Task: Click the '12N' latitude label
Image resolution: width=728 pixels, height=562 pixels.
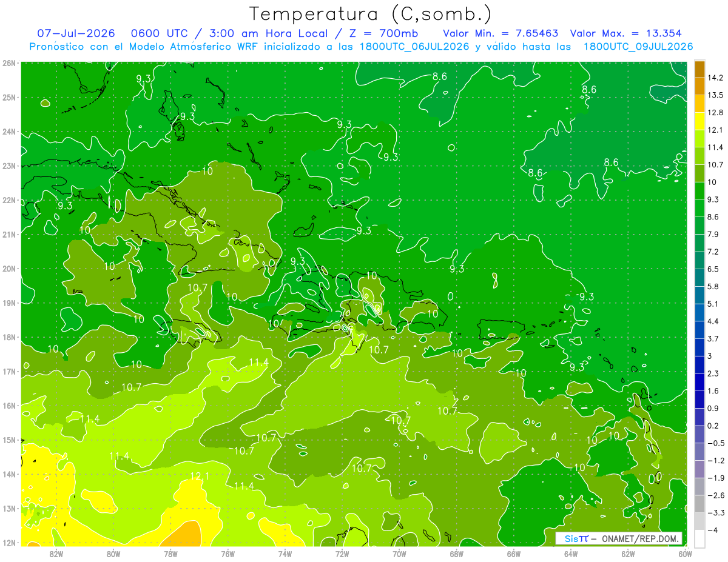Action: click(x=8, y=543)
